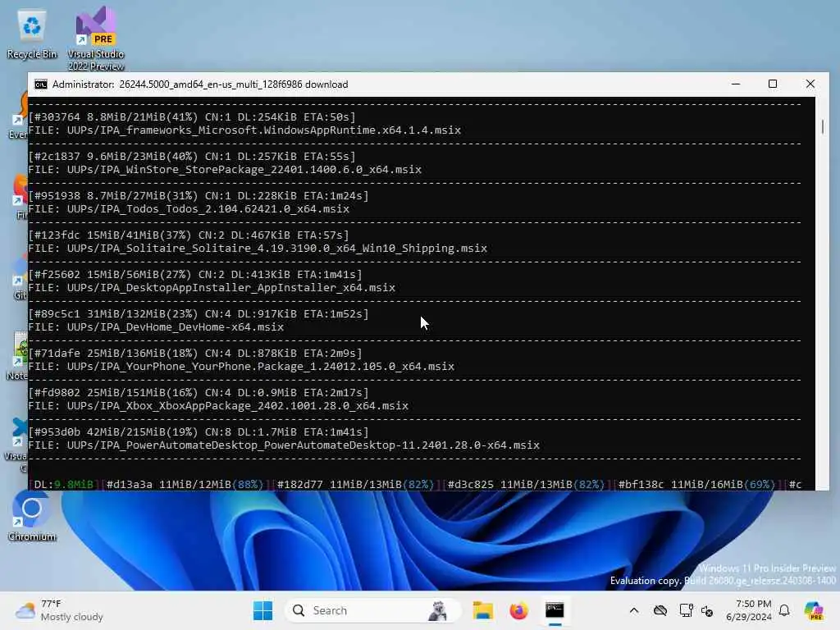This screenshot has width=840, height=630.
Task: Minimize the Administrator command window
Action: coord(736,84)
